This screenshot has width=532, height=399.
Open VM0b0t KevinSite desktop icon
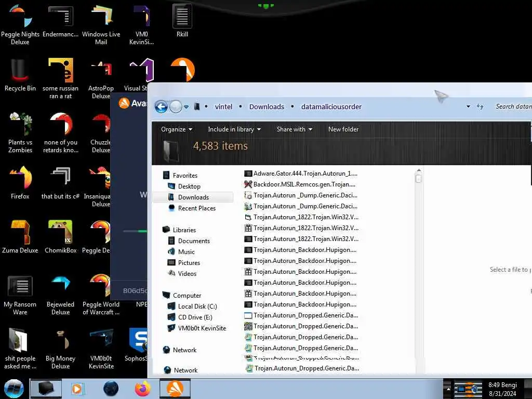(x=101, y=348)
